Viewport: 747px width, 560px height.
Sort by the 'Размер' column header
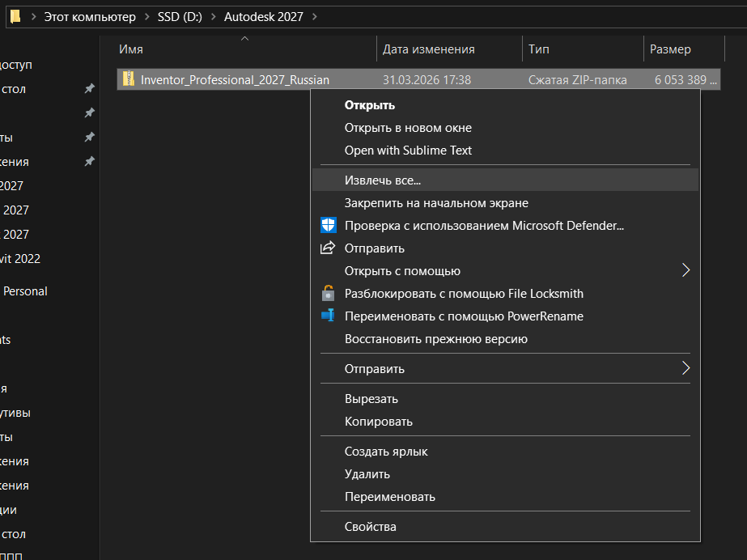[x=670, y=49]
